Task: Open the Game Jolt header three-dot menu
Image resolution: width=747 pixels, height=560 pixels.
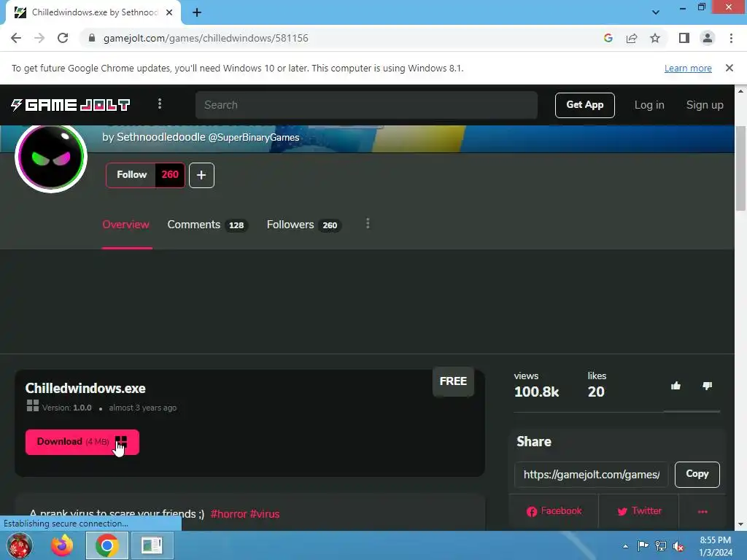Action: click(160, 104)
